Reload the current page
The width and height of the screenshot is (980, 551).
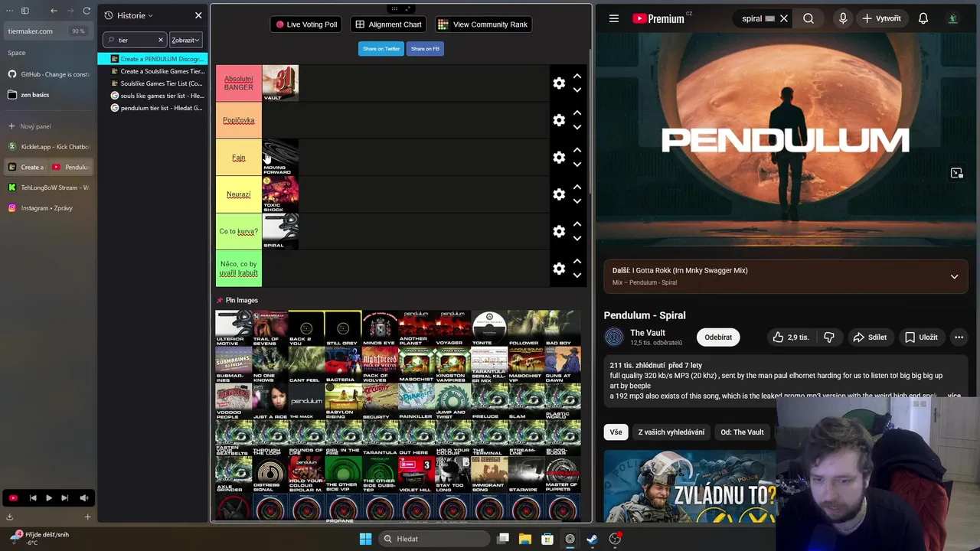(x=87, y=11)
